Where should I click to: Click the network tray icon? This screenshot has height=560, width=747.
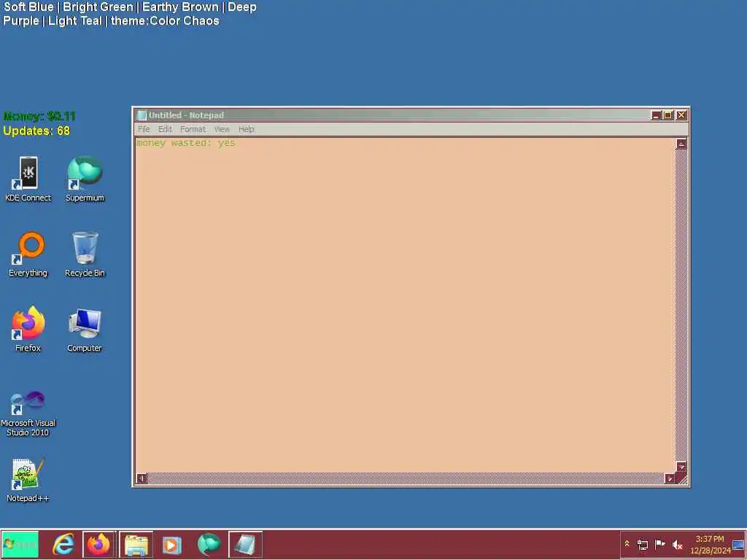[x=642, y=544]
